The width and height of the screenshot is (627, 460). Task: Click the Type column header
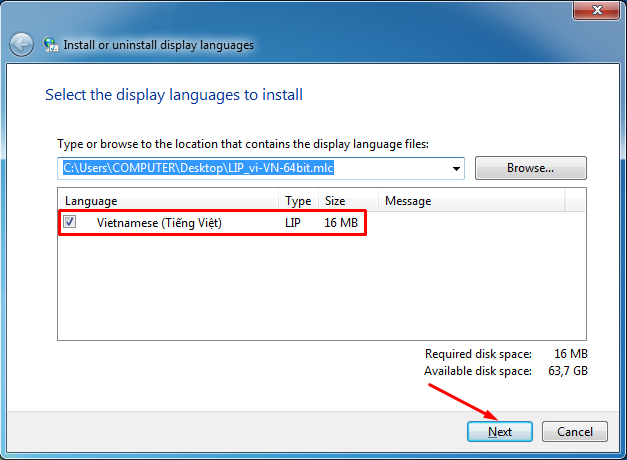tap(298, 201)
